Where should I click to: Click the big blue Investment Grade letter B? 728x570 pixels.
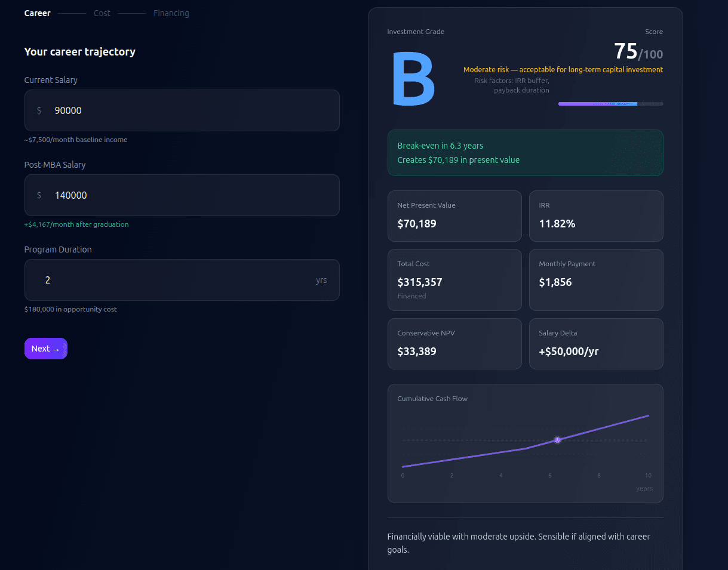tap(413, 78)
